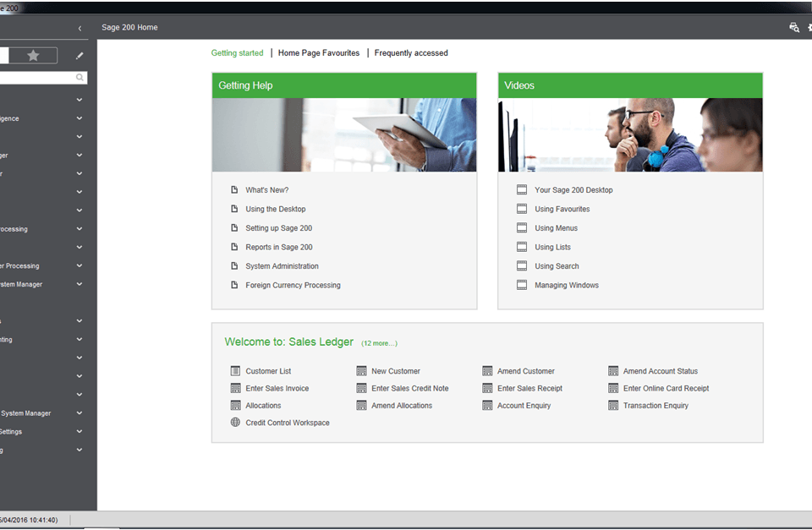Switch to the Getting started tab

[x=237, y=52]
